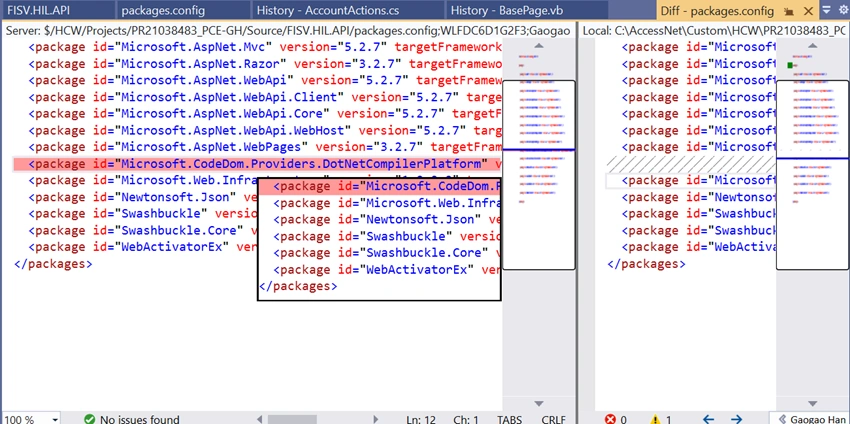This screenshot has width=850, height=424.
Task: Click the highlighted Microsoft.CodeDom.Providers.DotNetCompilerPlatform line in server pane
Action: [257, 164]
